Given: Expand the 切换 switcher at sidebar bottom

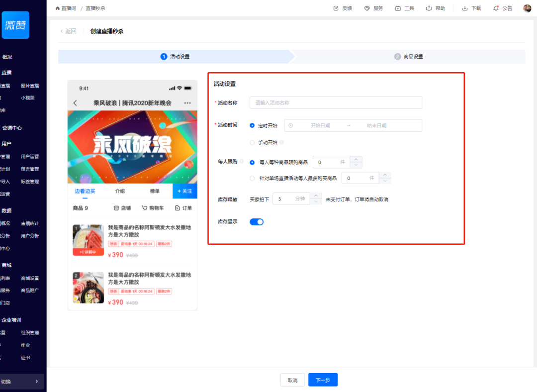Looking at the screenshot, I should (22, 382).
